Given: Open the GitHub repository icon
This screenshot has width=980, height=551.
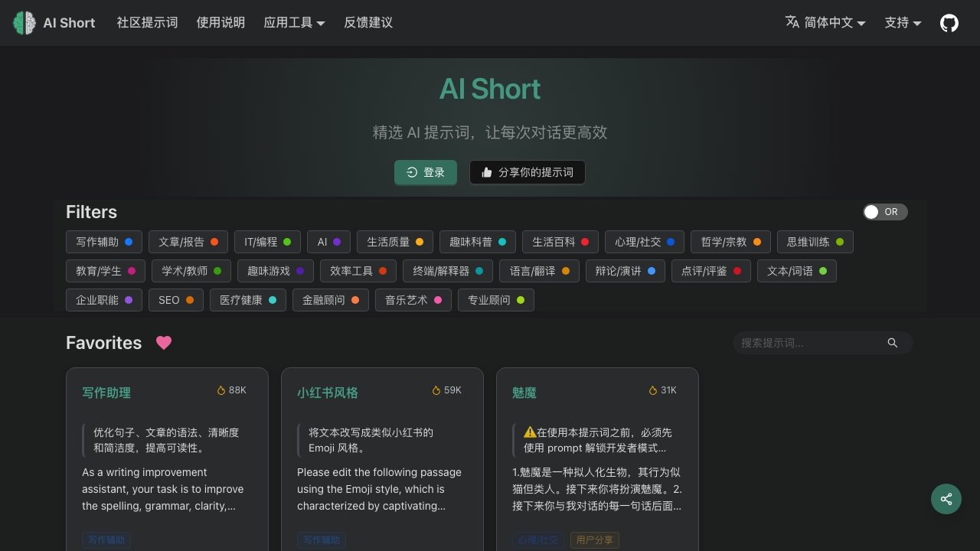Looking at the screenshot, I should pos(949,23).
